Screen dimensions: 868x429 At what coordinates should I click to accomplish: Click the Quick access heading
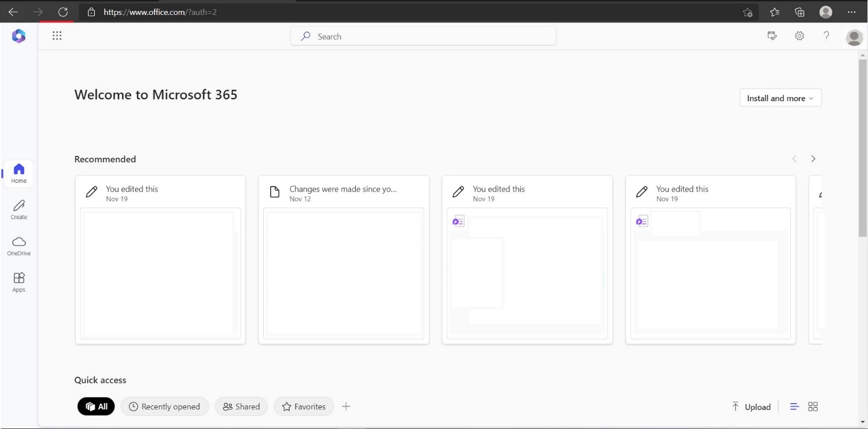tap(100, 380)
